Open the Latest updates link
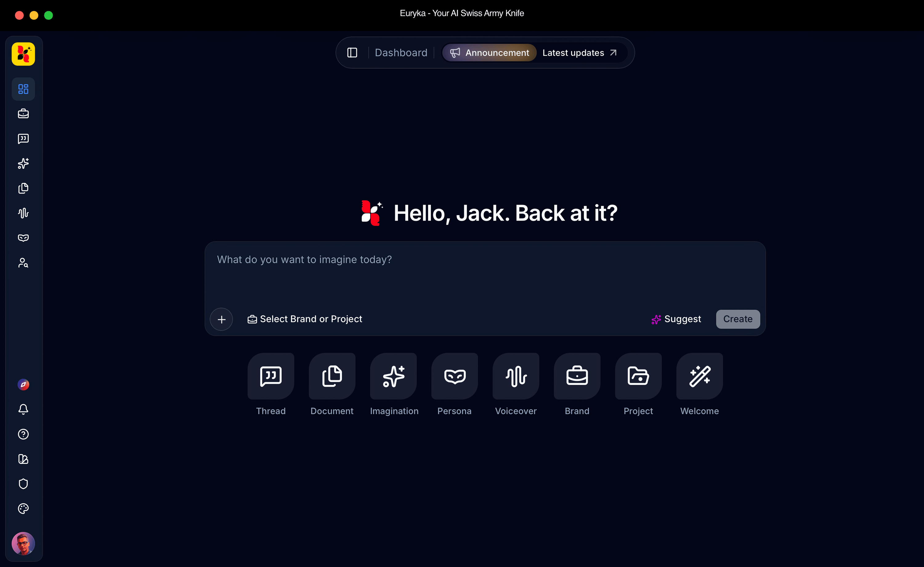The image size is (924, 567). tap(580, 52)
